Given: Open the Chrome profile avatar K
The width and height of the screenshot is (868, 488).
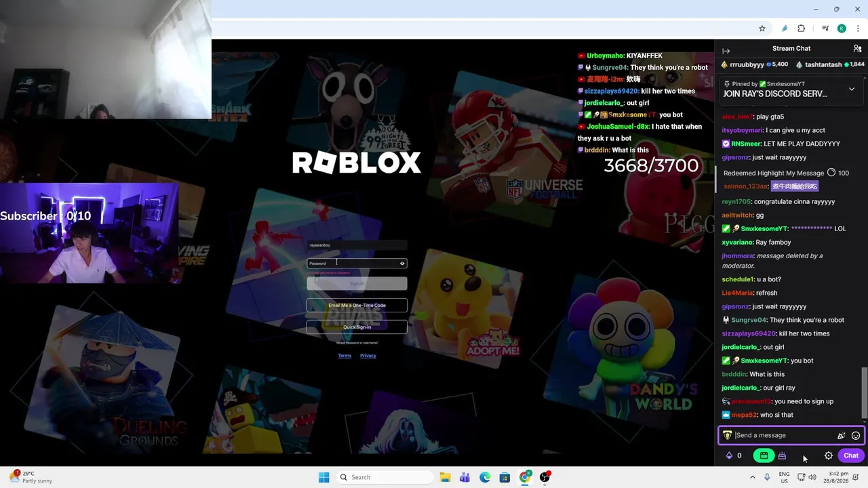Looking at the screenshot, I should 842,28.
